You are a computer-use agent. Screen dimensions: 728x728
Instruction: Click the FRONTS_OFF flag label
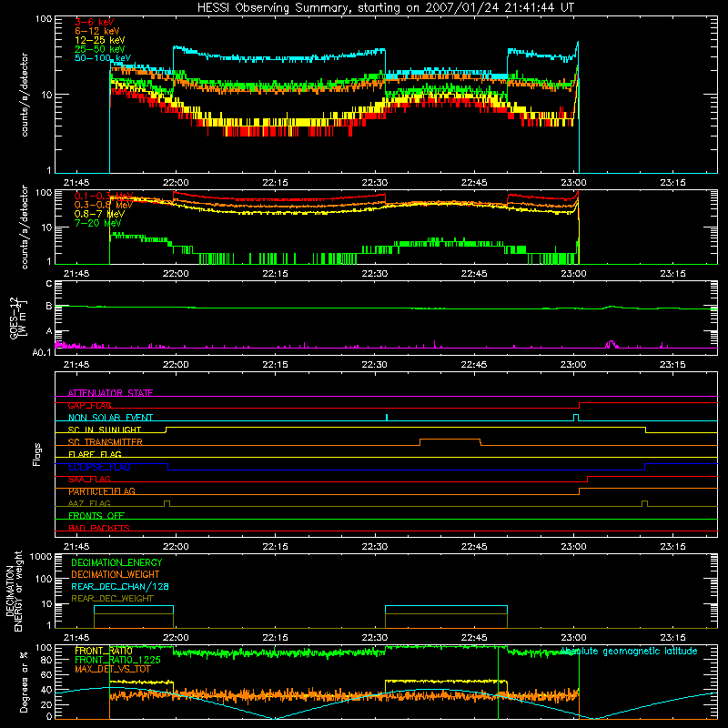96,516
